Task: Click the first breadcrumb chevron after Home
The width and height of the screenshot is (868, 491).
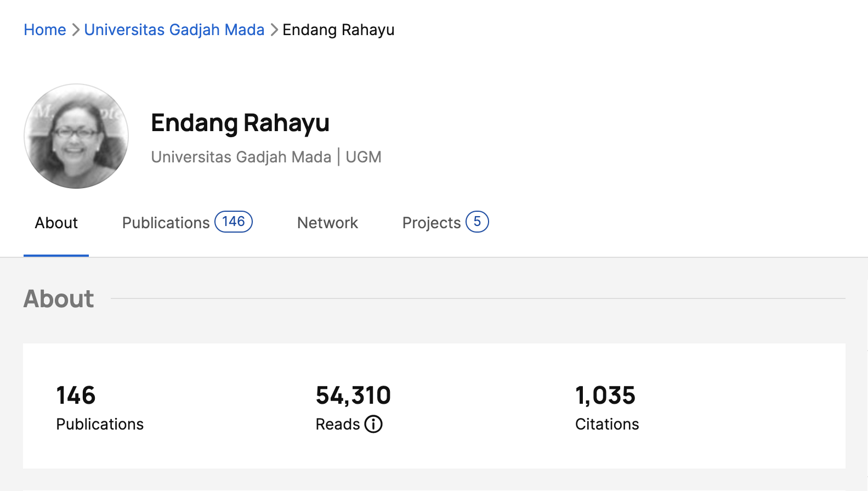Action: click(x=76, y=30)
